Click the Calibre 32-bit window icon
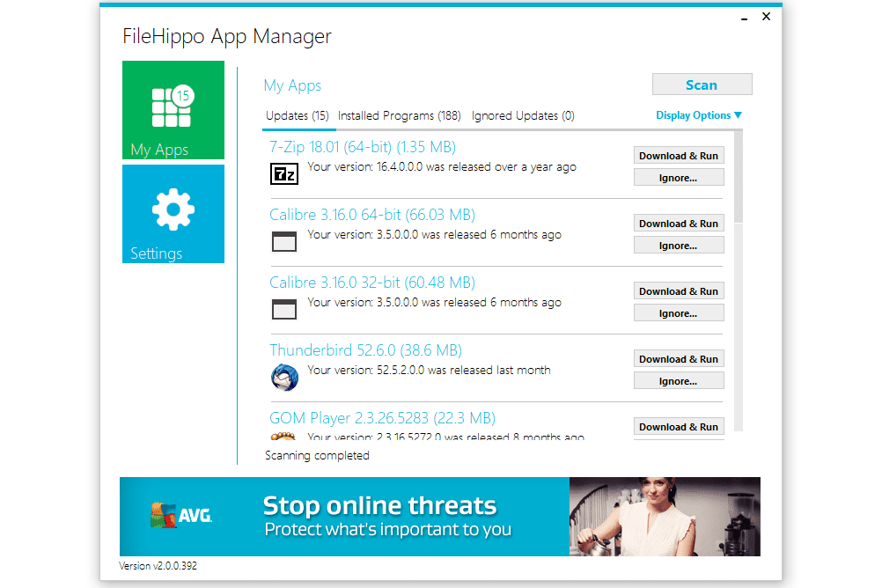This screenshot has height=588, width=882. (283, 309)
